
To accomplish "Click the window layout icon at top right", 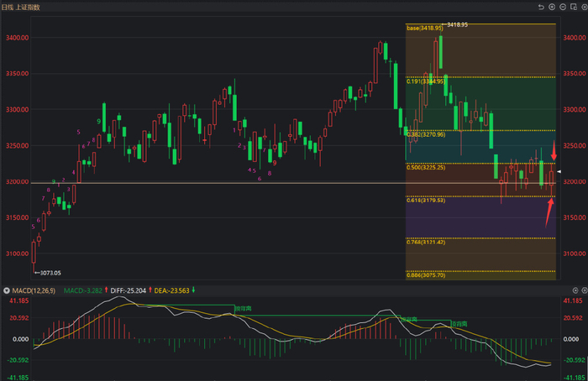I will point(572,7).
